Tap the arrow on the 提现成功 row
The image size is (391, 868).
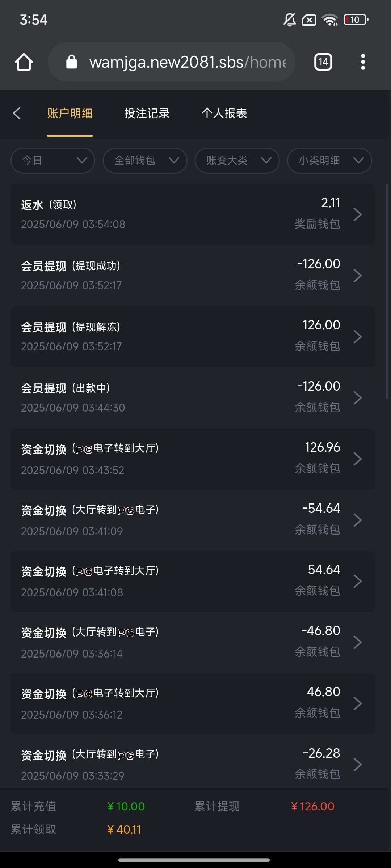[357, 276]
